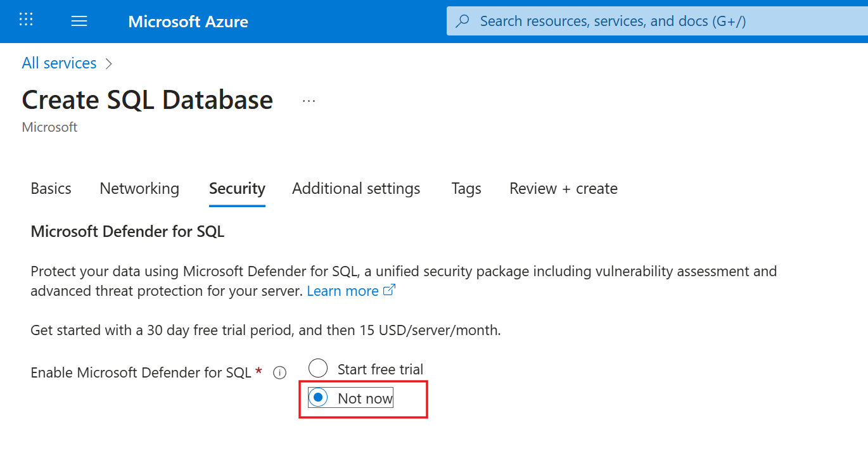Open the Learn more link about Defender

coord(342,290)
